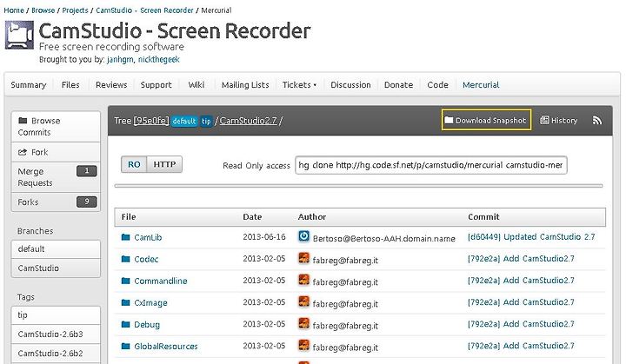The image size is (626, 364).
Task: Open janhgm developer profile
Action: tap(120, 59)
